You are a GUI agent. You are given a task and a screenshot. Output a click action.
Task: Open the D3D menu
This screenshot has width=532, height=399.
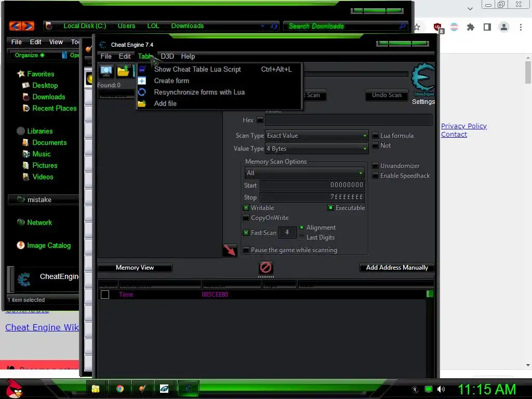[167, 56]
